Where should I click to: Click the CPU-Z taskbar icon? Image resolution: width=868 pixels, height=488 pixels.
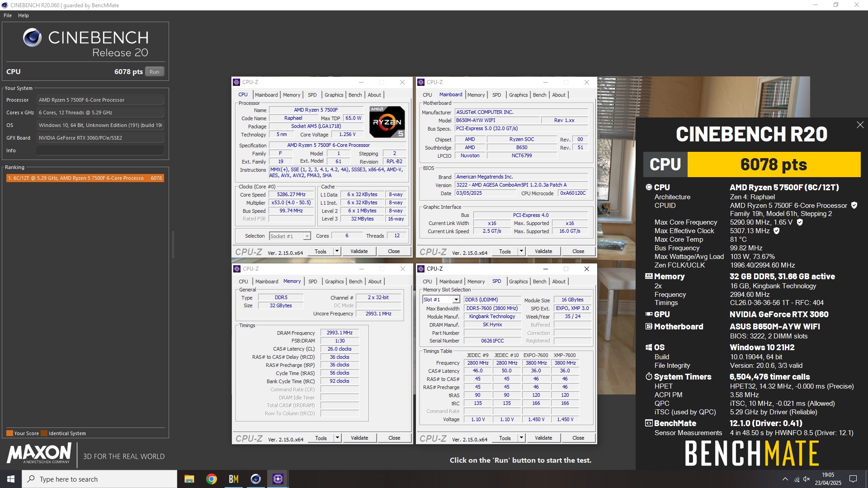point(278,479)
